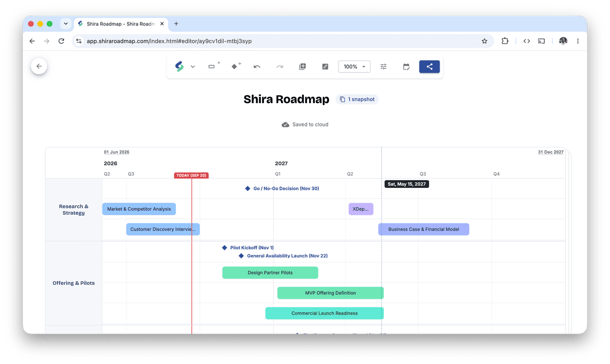
Task: Click the 31 Dec 2027 end date
Action: point(551,152)
